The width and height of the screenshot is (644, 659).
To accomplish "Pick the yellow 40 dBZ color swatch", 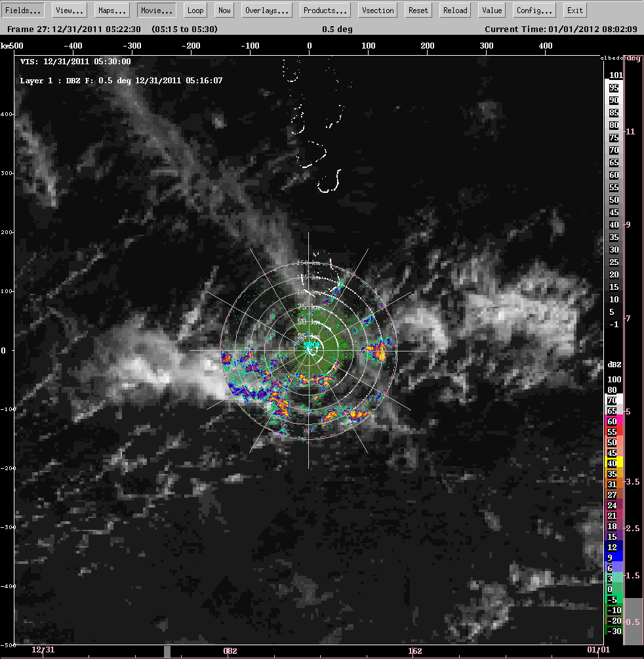I will pos(614,462).
